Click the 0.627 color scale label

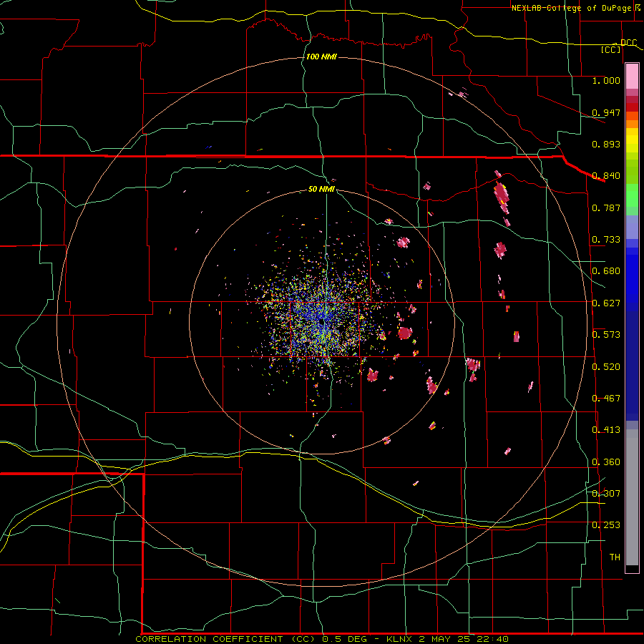(606, 303)
